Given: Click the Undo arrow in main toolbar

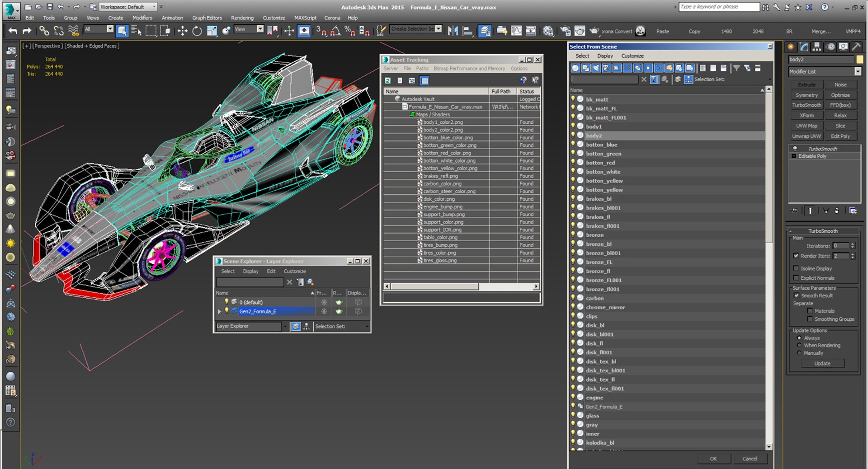Looking at the screenshot, I should 13,31.
